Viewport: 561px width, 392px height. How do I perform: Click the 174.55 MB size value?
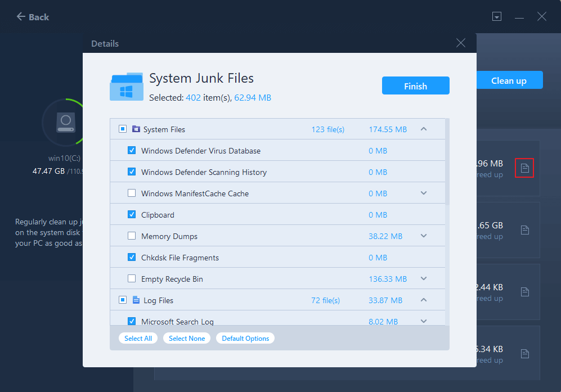pos(388,129)
